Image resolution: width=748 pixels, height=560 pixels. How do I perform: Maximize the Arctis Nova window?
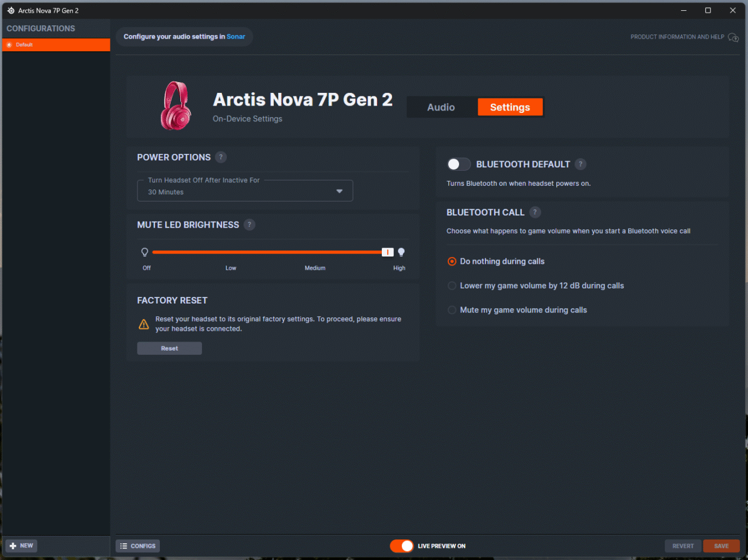(708, 11)
